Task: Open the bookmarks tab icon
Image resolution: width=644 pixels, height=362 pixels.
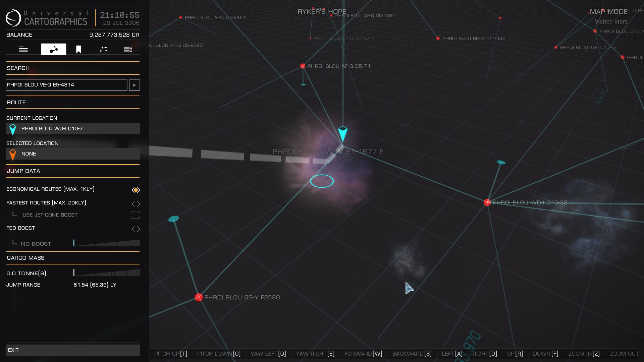Action: pyautogui.click(x=78, y=50)
